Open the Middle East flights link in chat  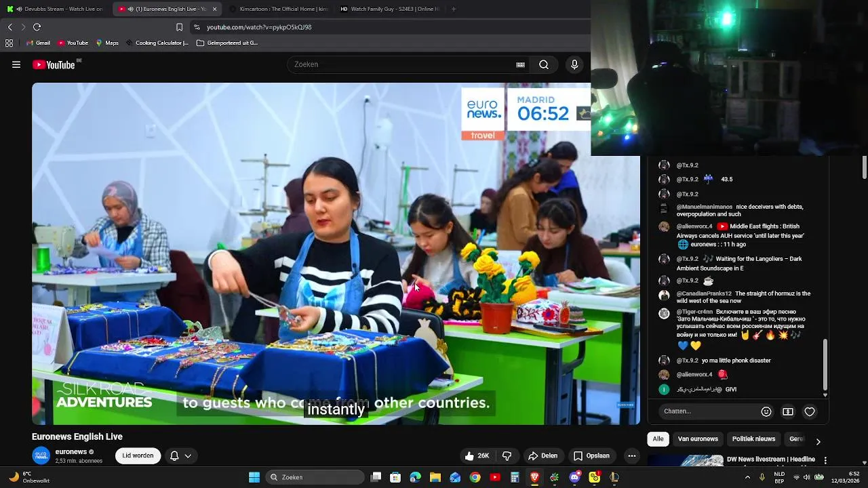(741, 231)
